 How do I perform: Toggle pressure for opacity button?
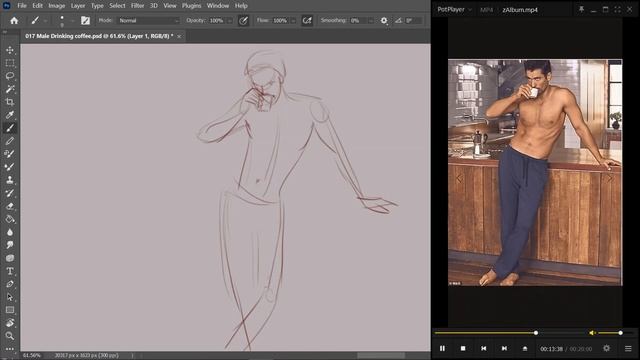point(243,20)
